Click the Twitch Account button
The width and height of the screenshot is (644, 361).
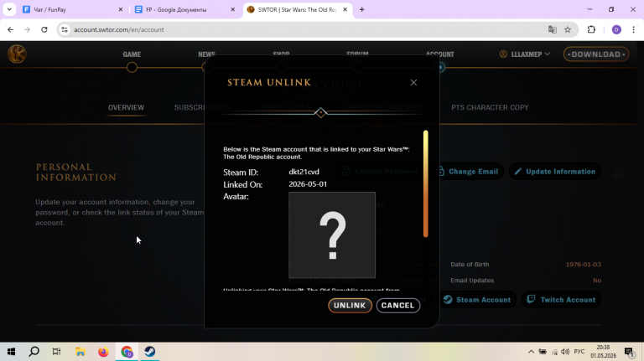561,300
